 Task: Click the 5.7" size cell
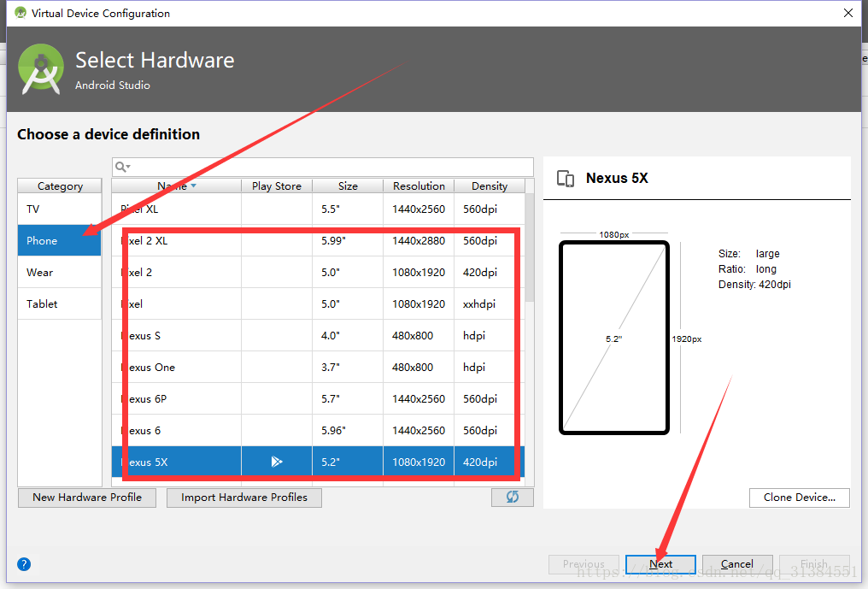coord(348,398)
